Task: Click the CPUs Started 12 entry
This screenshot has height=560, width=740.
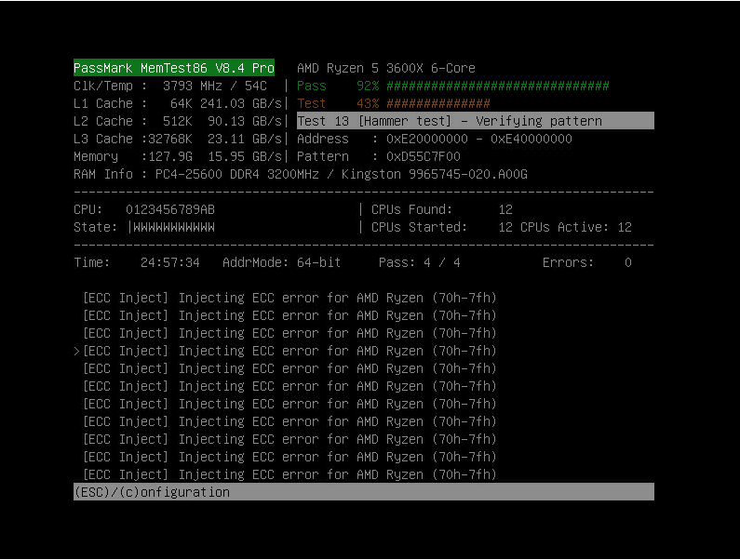Action: [x=442, y=227]
